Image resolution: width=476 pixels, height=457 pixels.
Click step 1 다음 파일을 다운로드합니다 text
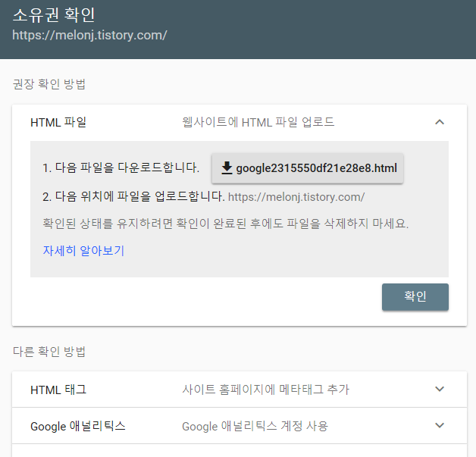click(x=121, y=167)
